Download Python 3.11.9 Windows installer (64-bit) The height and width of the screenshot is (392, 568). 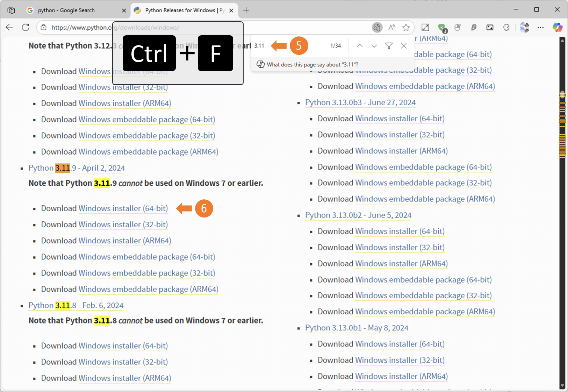123,208
